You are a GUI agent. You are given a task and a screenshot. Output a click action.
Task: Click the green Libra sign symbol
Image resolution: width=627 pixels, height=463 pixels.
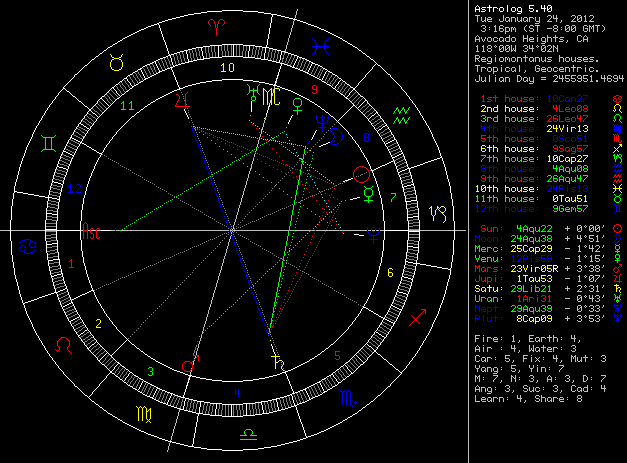tap(249, 435)
